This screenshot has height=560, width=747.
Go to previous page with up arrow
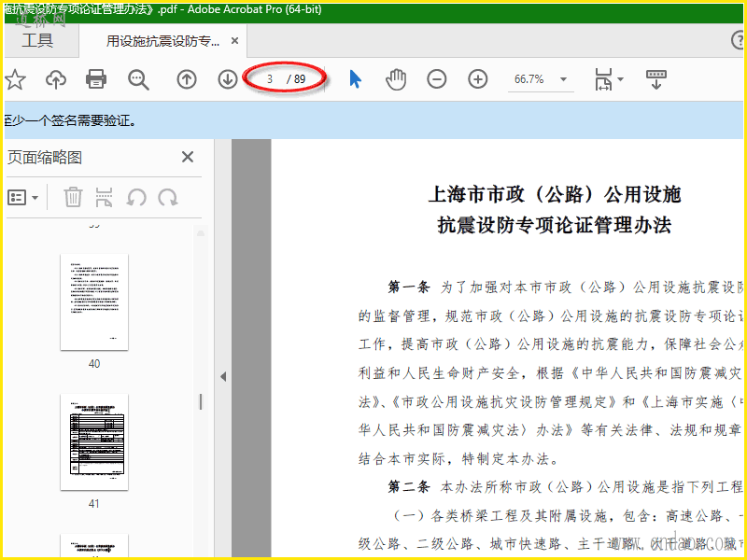[187, 79]
